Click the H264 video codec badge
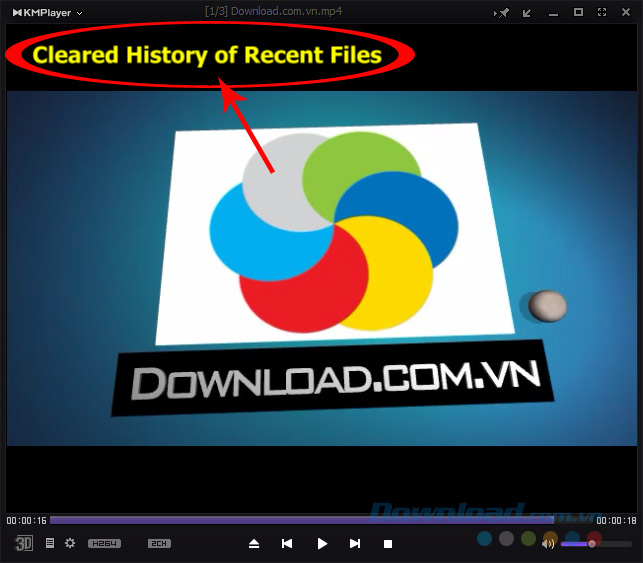The image size is (643, 563). pos(105,544)
